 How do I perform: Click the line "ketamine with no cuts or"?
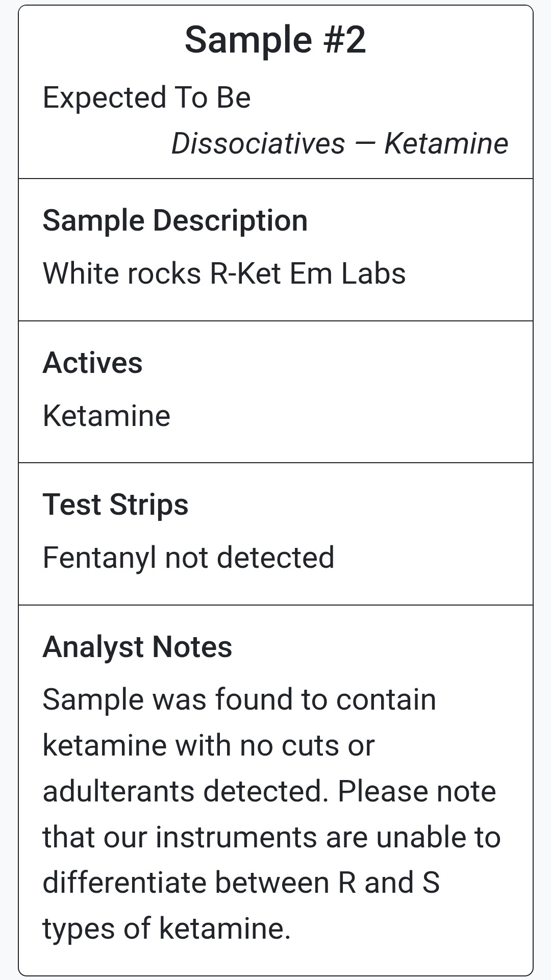click(208, 745)
